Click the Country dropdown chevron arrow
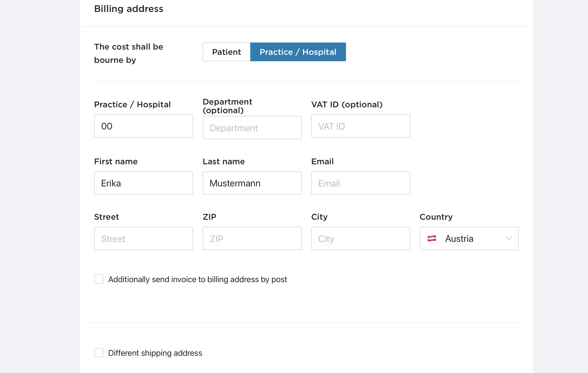The image size is (588, 373). (509, 239)
